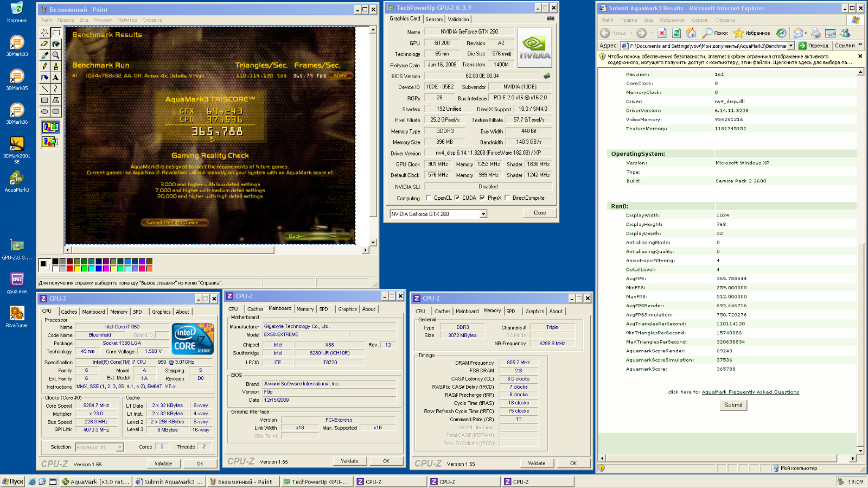Enable the OpenCL checkbox in GPU-Z

pos(429,198)
